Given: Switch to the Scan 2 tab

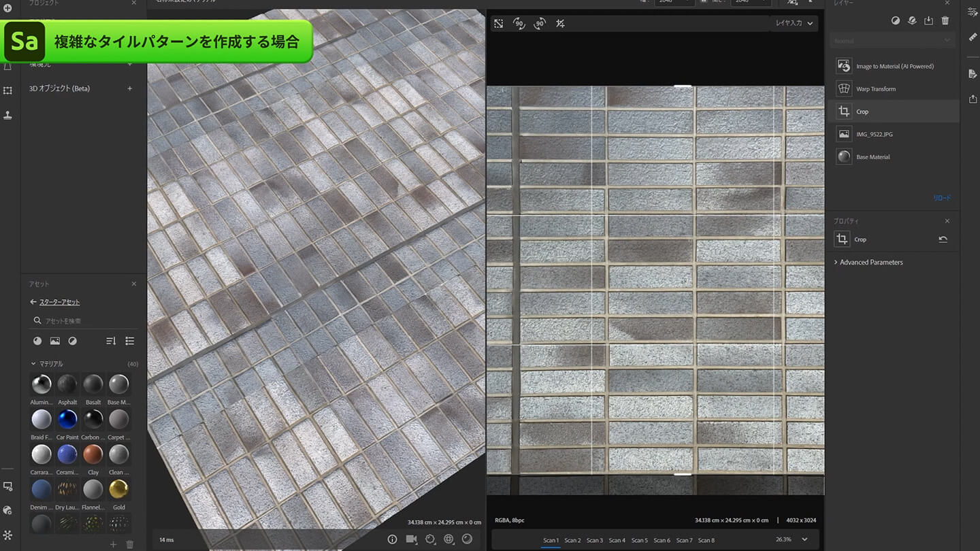Looking at the screenshot, I should point(572,540).
